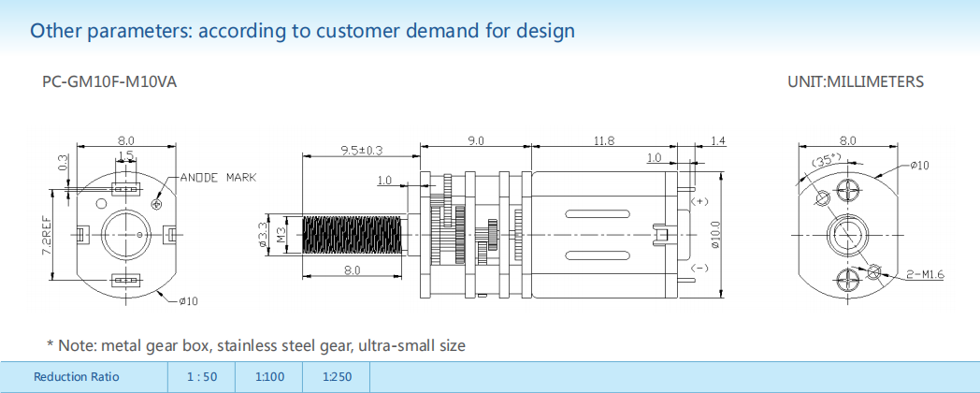980x393 pixels.
Task: Click the negative (-) terminal marking
Action: coord(698,269)
